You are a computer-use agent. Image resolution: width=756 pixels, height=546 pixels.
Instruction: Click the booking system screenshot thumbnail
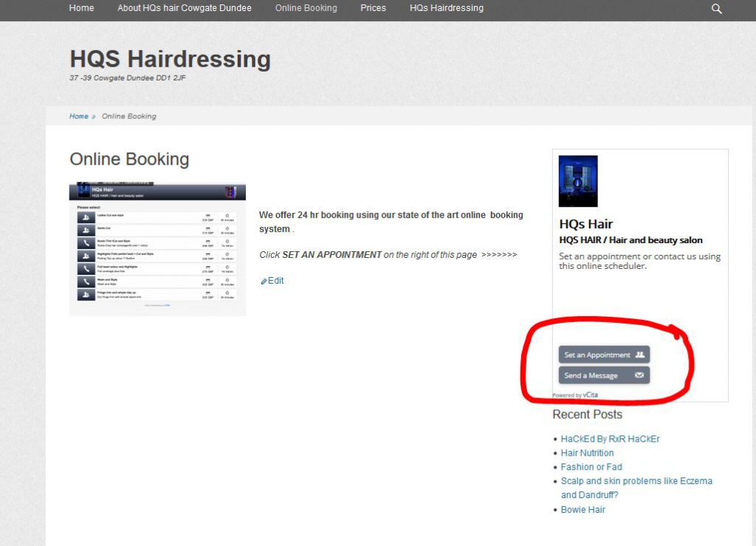tap(158, 249)
